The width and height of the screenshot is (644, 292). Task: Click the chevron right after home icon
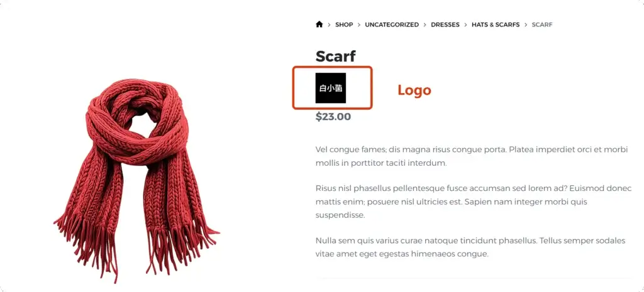pos(330,24)
